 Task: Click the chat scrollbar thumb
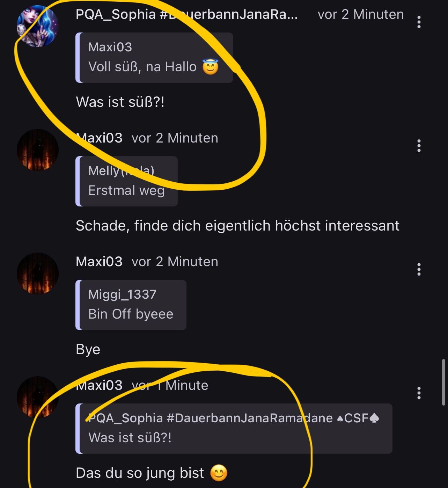(x=443, y=382)
